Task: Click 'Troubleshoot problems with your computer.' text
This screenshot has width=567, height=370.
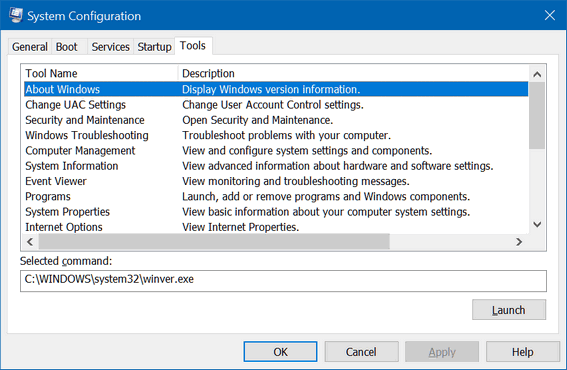Action: (286, 135)
